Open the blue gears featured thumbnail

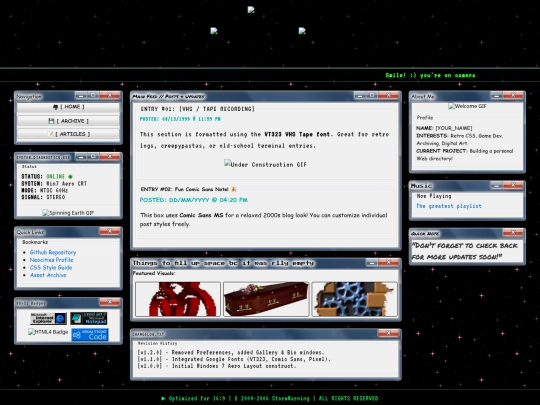coord(354,299)
